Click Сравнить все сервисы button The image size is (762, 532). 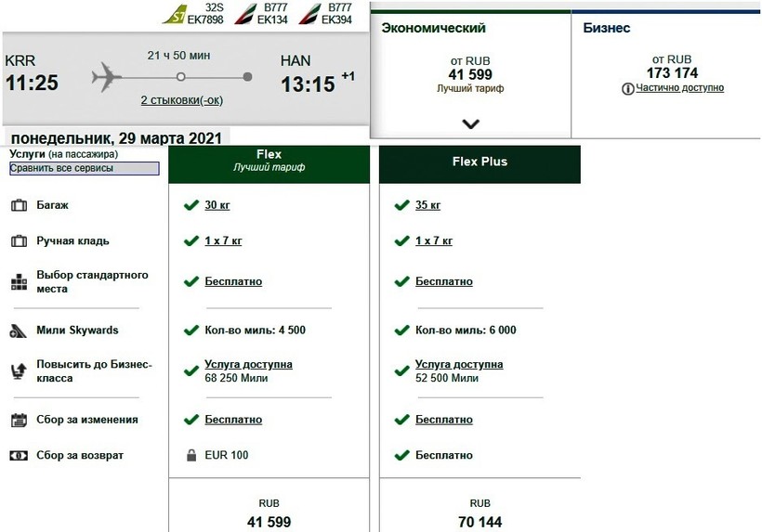click(x=85, y=169)
